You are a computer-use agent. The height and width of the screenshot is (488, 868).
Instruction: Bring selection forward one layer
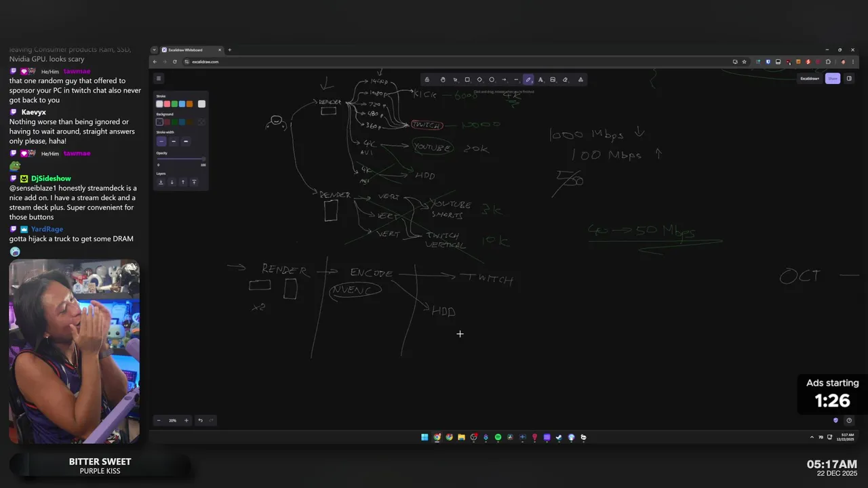click(x=183, y=182)
